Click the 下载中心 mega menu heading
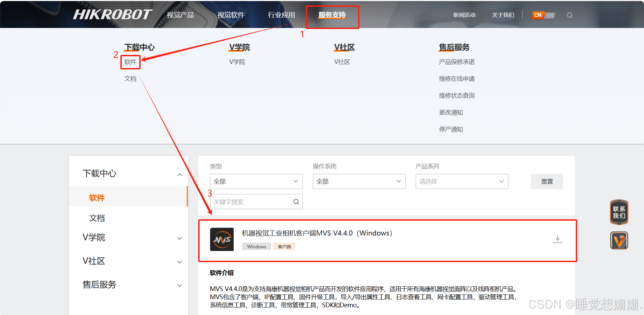 click(139, 47)
